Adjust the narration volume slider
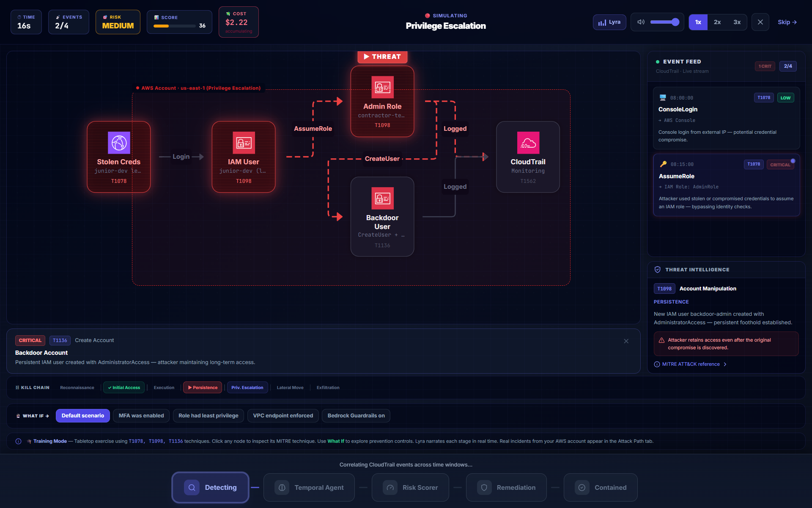Screen dimensions: 812x508 point(664,22)
